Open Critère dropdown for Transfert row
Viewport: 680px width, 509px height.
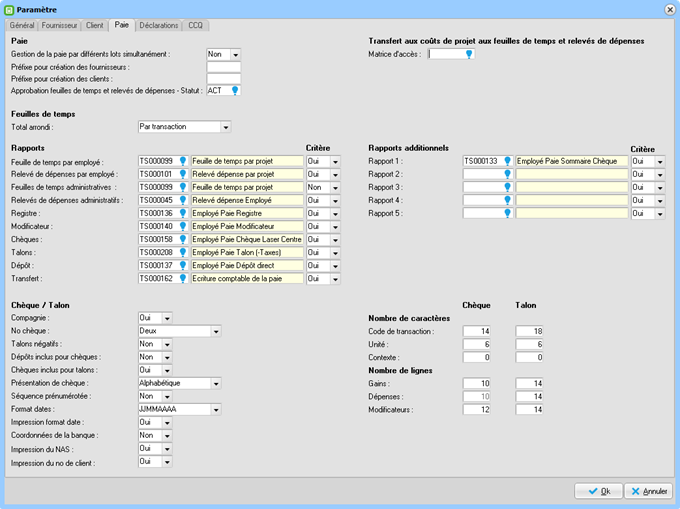335,279
